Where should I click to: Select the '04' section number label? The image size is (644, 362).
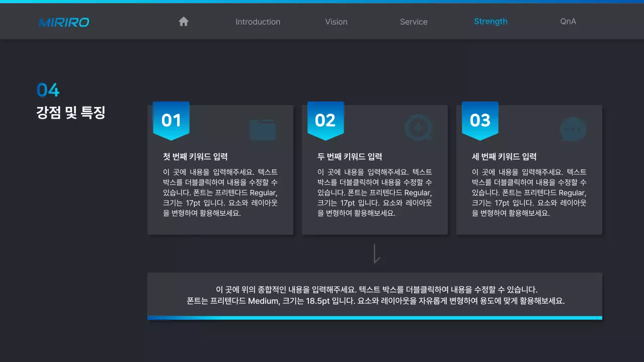click(x=47, y=90)
